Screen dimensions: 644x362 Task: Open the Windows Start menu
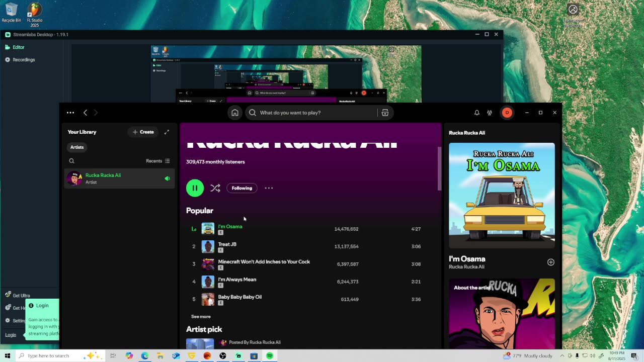pos(8,356)
